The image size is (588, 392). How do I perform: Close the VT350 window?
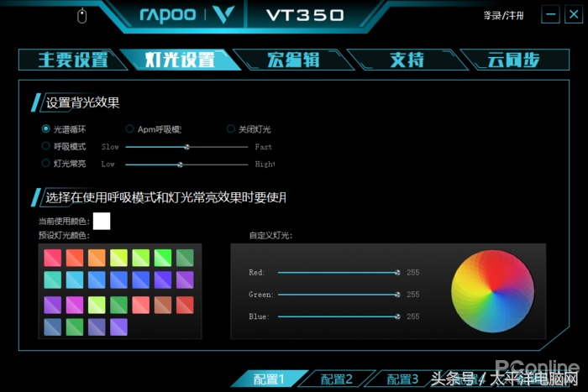pyautogui.click(x=574, y=15)
